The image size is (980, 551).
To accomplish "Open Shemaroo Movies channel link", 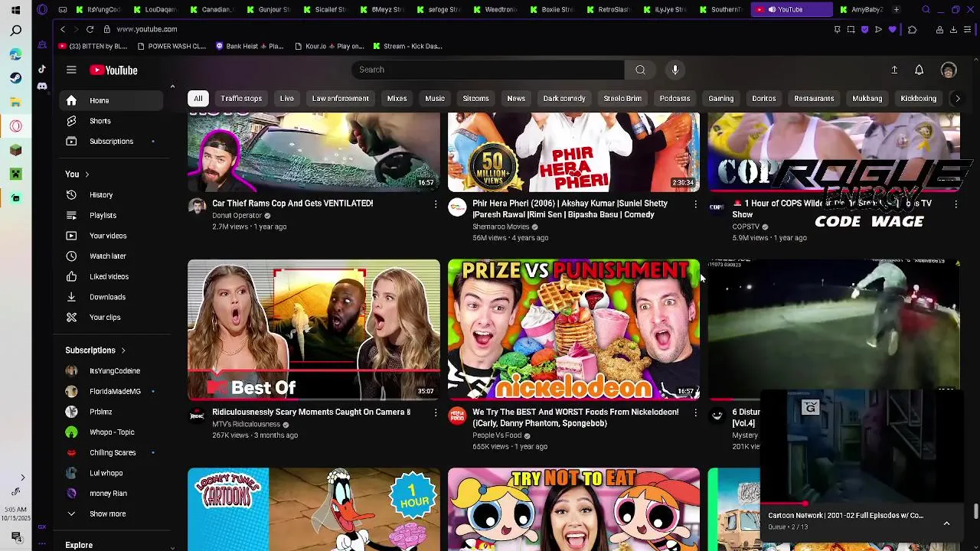I will (x=501, y=227).
